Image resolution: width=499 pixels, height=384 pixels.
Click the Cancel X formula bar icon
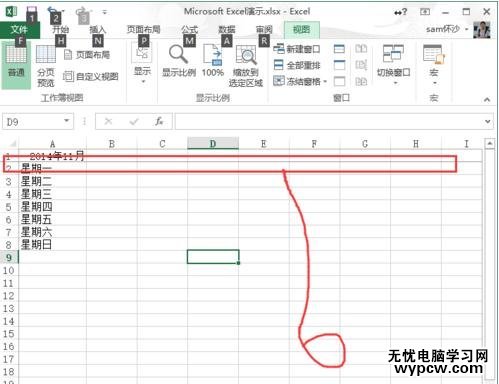pos(108,121)
